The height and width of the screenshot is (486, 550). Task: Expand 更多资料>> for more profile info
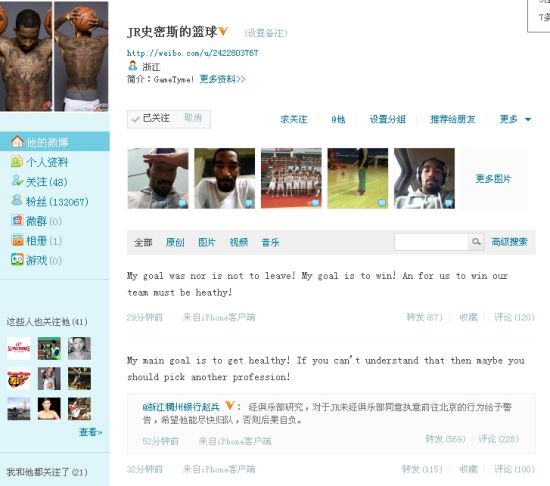click(222, 79)
